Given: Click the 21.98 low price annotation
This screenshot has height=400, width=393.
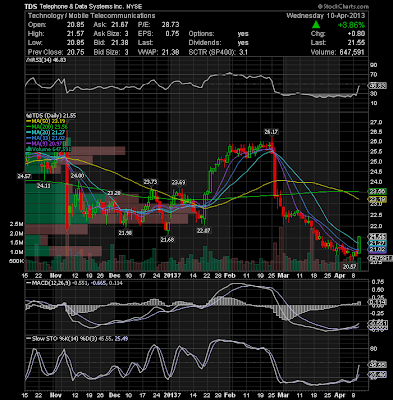Looking at the screenshot, I should pyautogui.click(x=125, y=233).
